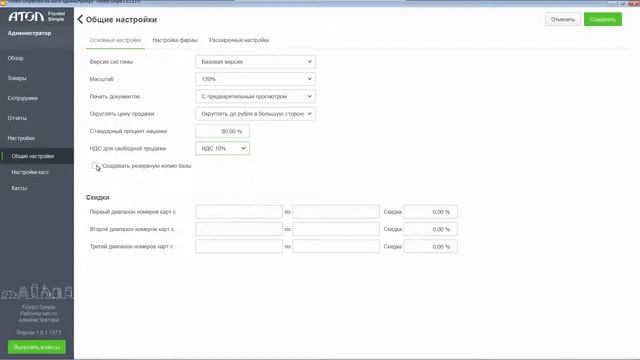Image resolution: width=640 pixels, height=360 pixels.
Task: Edit Стандартный процент наценки field
Action: (222, 131)
